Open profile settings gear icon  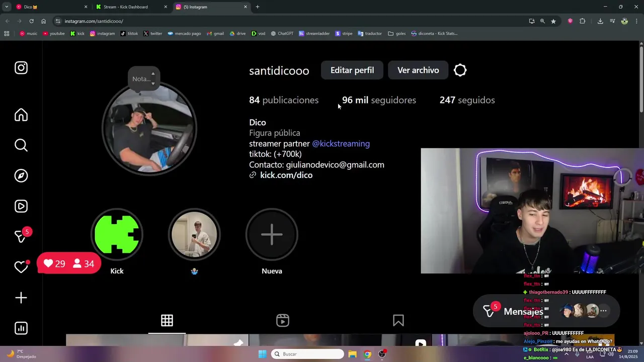point(460,70)
